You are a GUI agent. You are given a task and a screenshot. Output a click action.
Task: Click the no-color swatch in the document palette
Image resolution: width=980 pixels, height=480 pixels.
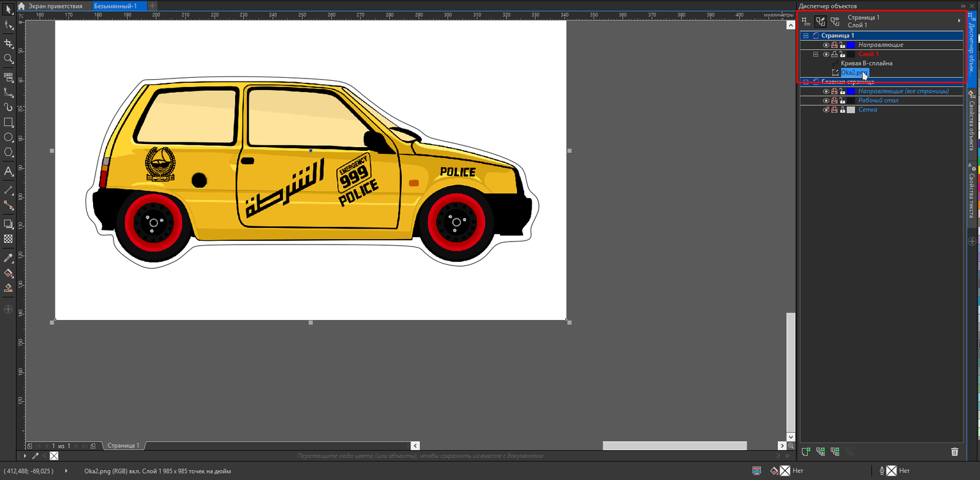point(54,455)
